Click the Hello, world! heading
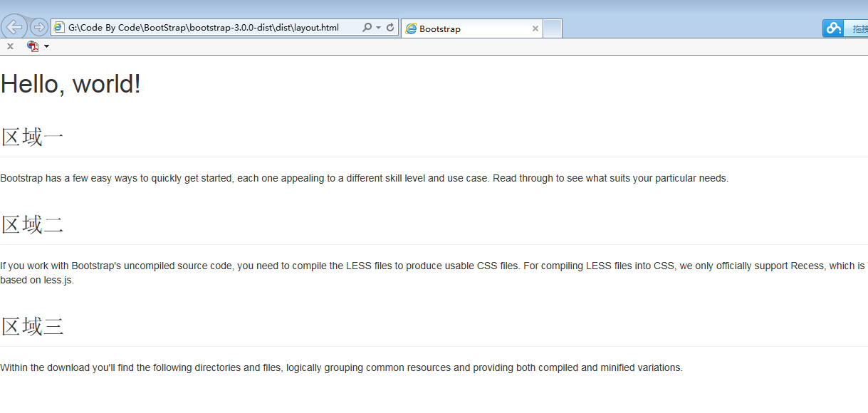Screen dimensions: 868x413 (x=70, y=84)
